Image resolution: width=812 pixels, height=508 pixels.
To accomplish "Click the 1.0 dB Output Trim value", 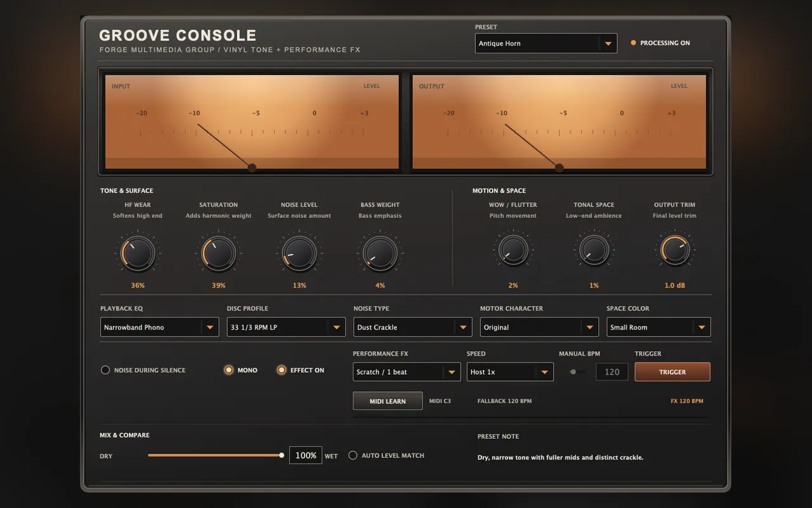I will [674, 286].
